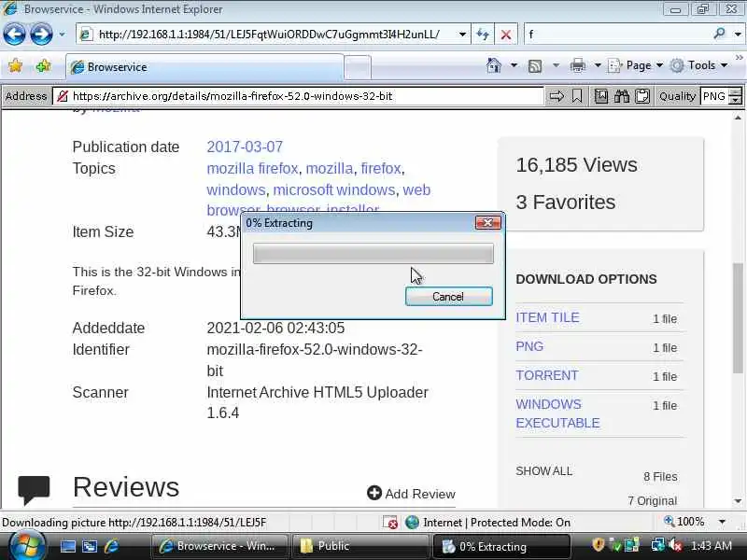This screenshot has height=560, width=747.
Task: Open the 2017-03-07 publication date link
Action: click(245, 147)
